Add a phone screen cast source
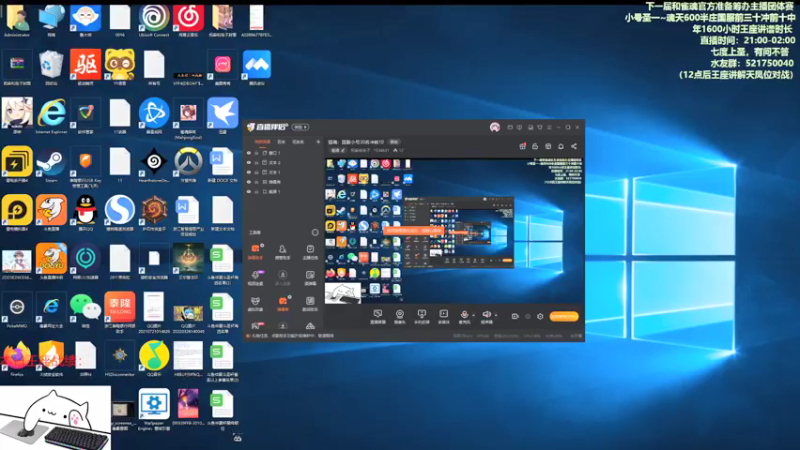Image resolution: width=800 pixels, height=450 pixels. 421,317
